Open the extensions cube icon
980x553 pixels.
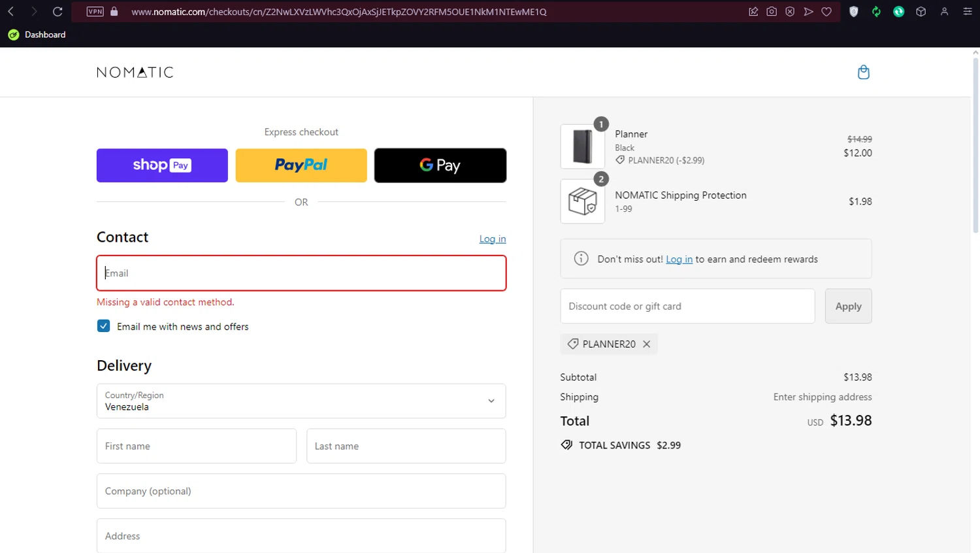[921, 12]
